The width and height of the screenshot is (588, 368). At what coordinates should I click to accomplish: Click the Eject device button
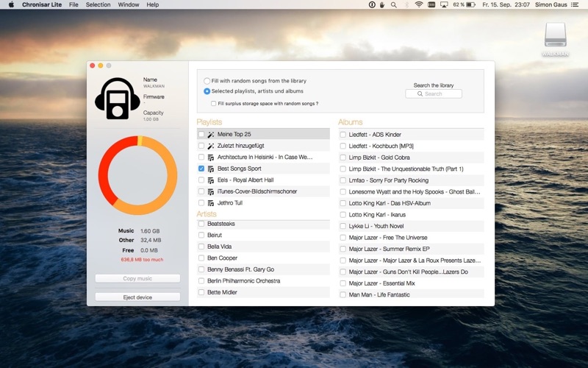point(137,297)
